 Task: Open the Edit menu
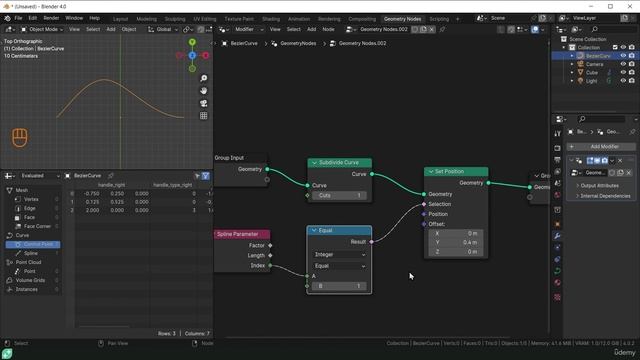(33, 18)
